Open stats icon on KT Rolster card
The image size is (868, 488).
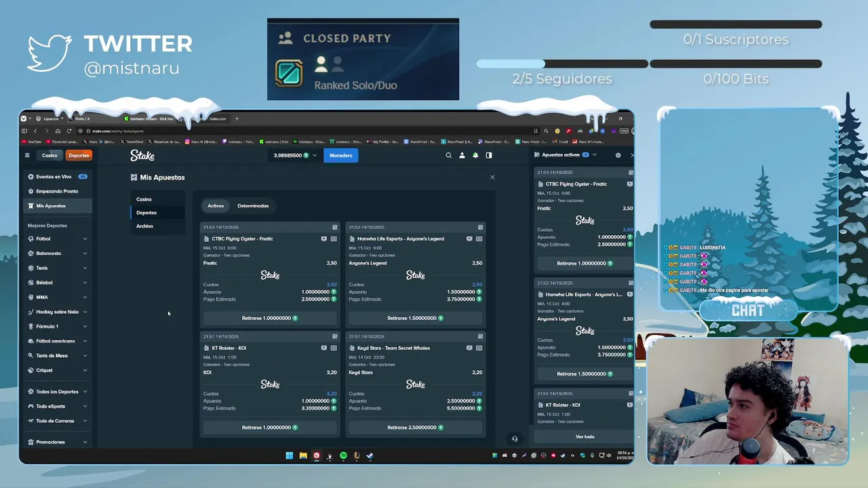point(334,348)
